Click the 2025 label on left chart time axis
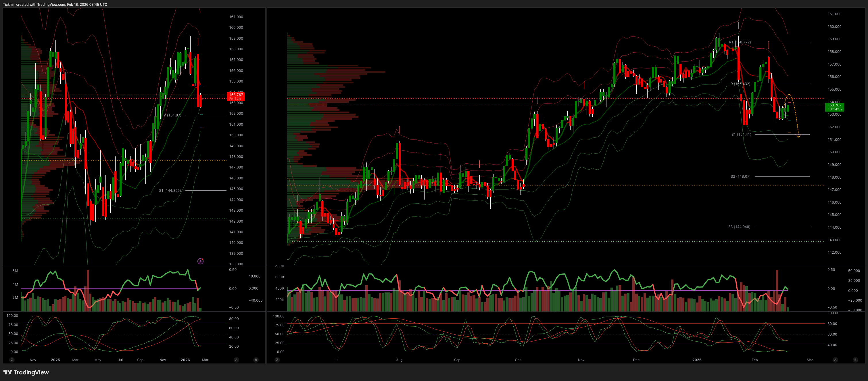Viewport: 868px width, 381px height. (55, 360)
